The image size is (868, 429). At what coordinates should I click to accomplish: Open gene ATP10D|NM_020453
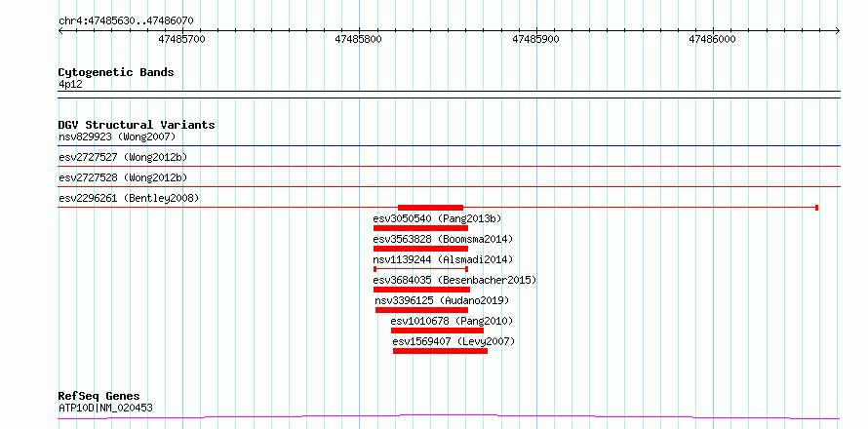(105, 409)
